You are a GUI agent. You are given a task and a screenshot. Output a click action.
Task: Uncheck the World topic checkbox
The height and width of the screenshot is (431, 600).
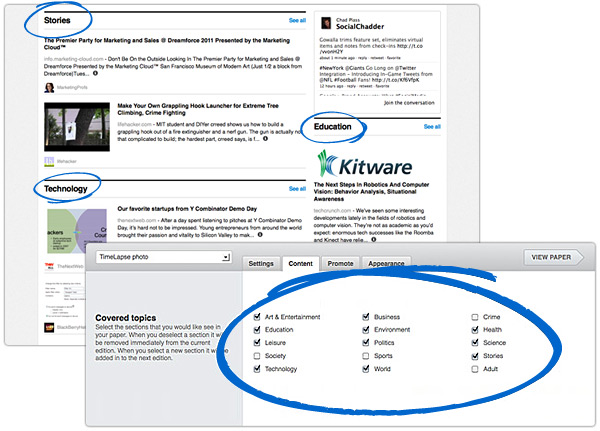pyautogui.click(x=366, y=369)
